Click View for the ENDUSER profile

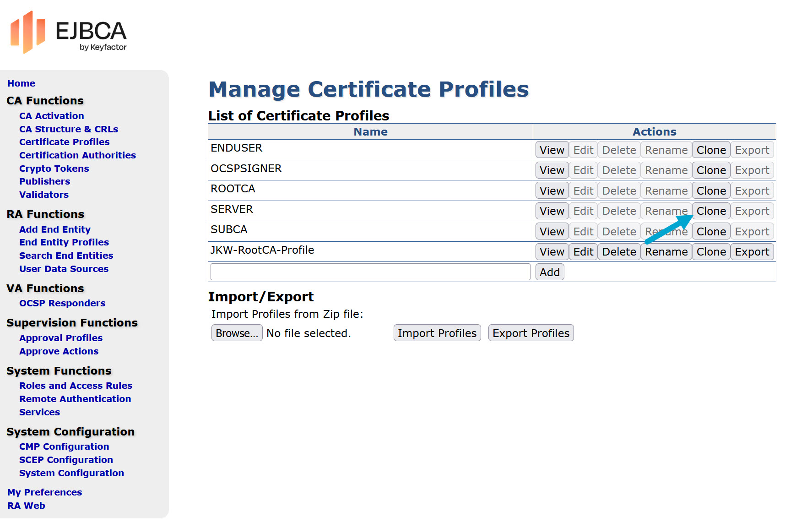(x=552, y=150)
